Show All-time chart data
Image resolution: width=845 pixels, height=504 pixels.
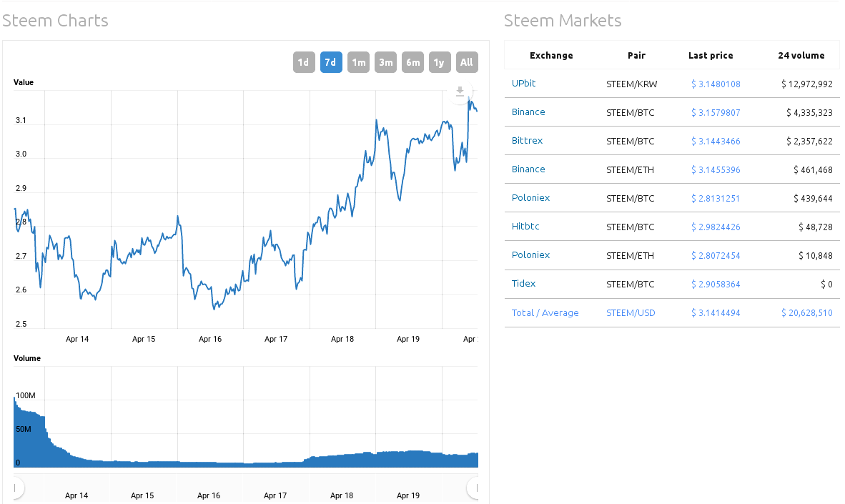tap(467, 62)
